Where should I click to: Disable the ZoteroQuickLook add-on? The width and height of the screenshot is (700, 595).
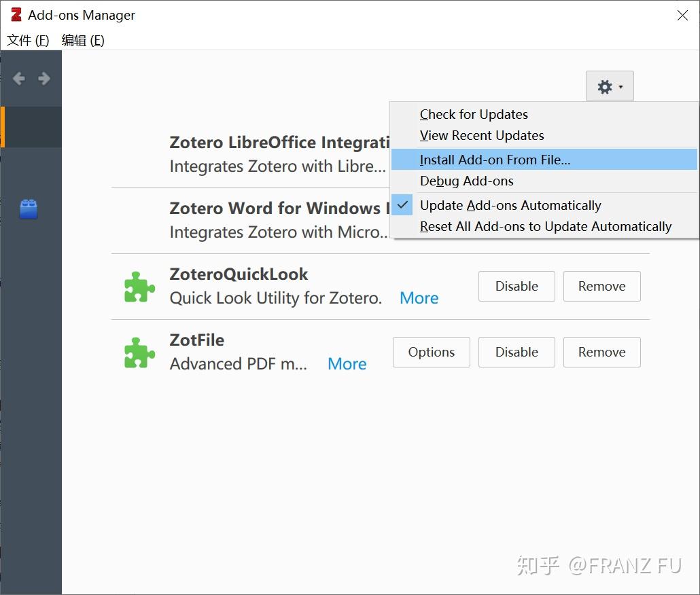517,286
